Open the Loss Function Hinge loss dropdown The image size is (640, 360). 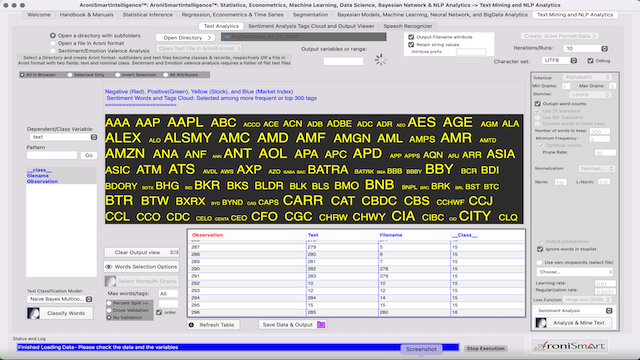point(587,300)
